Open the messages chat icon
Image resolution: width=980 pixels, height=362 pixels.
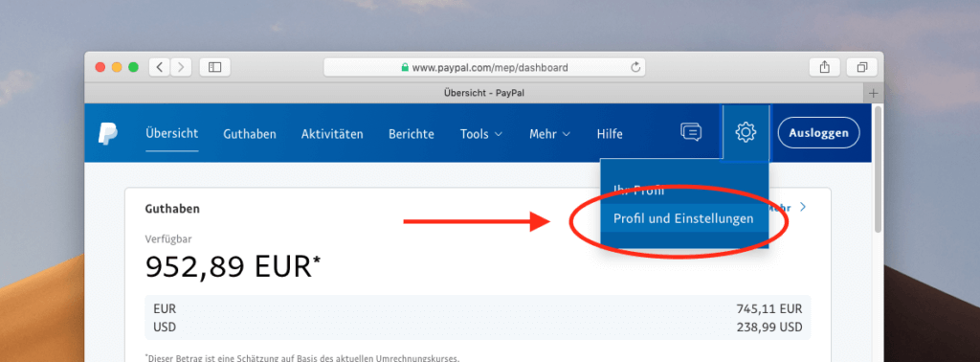click(691, 132)
